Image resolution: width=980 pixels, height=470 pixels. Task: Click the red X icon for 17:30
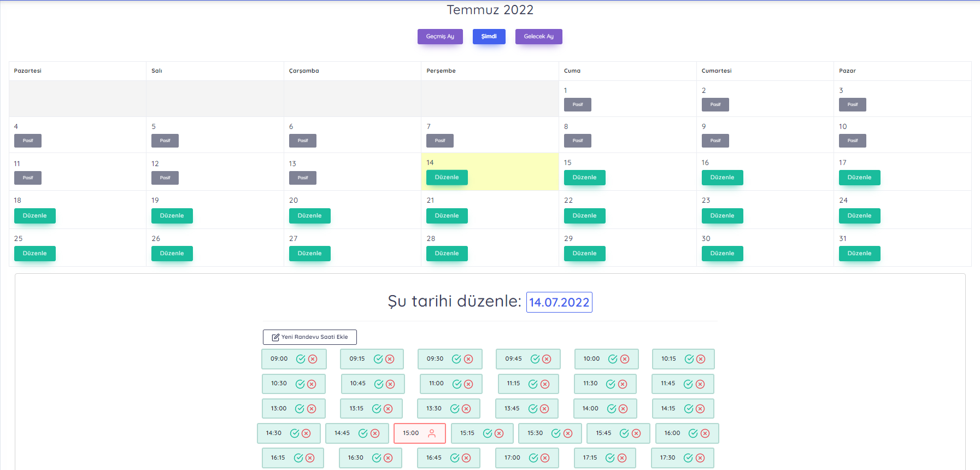pos(700,458)
